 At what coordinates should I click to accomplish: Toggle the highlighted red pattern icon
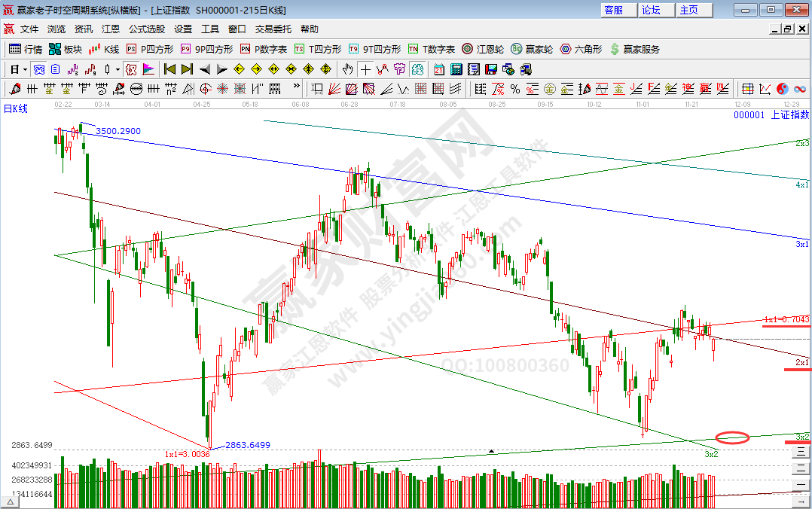(x=130, y=69)
